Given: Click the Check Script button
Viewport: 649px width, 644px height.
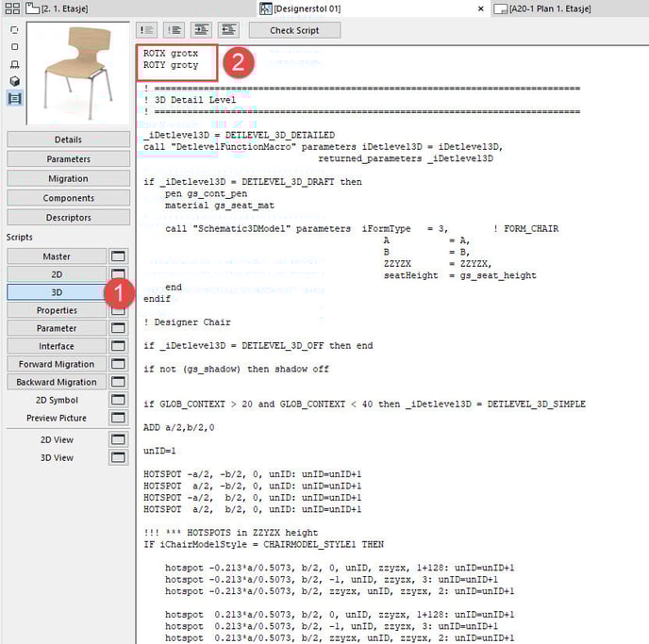Looking at the screenshot, I should coord(294,30).
